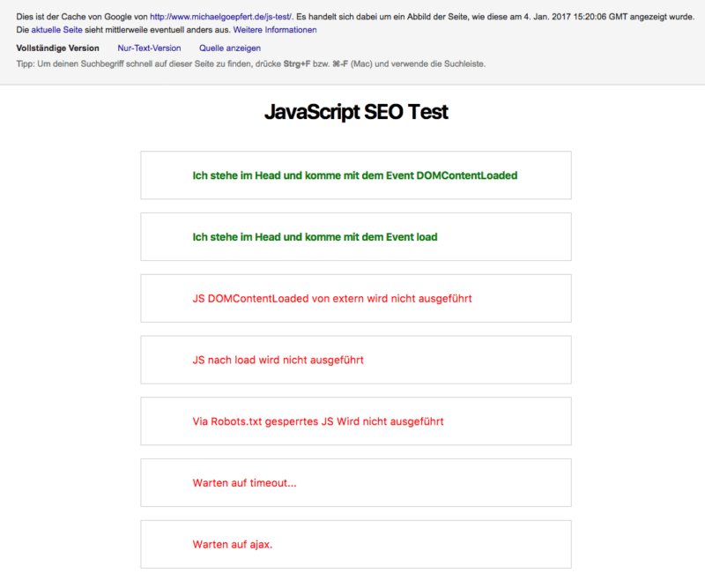Click the green DOMContentLoaded head text
This screenshot has width=705, height=588.
(x=355, y=175)
